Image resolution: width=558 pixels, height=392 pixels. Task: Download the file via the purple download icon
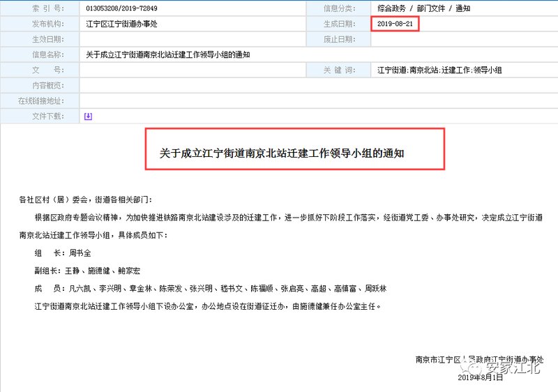click(x=88, y=116)
